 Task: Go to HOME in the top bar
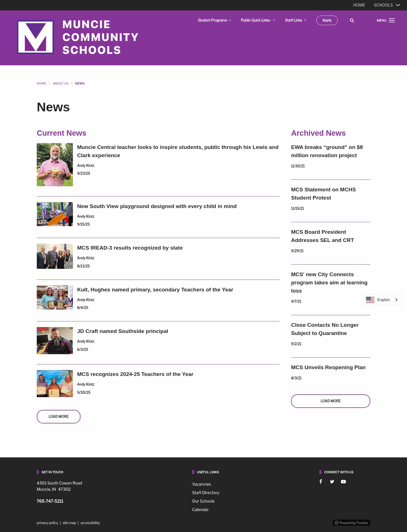coord(359,5)
